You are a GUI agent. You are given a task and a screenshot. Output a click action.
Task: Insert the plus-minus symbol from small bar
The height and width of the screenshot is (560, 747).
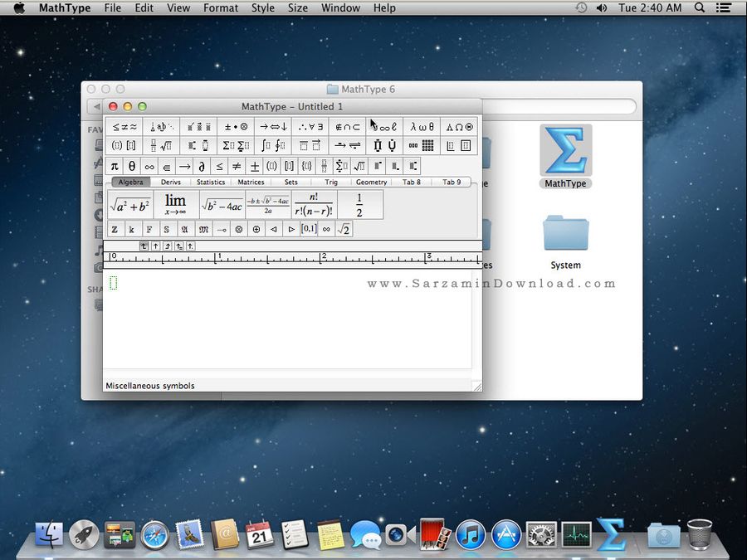[255, 166]
